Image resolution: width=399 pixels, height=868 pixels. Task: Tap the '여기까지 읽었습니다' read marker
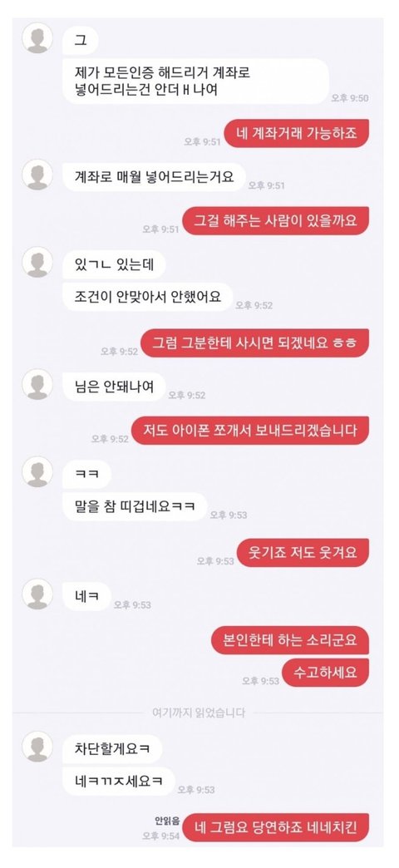(198, 713)
